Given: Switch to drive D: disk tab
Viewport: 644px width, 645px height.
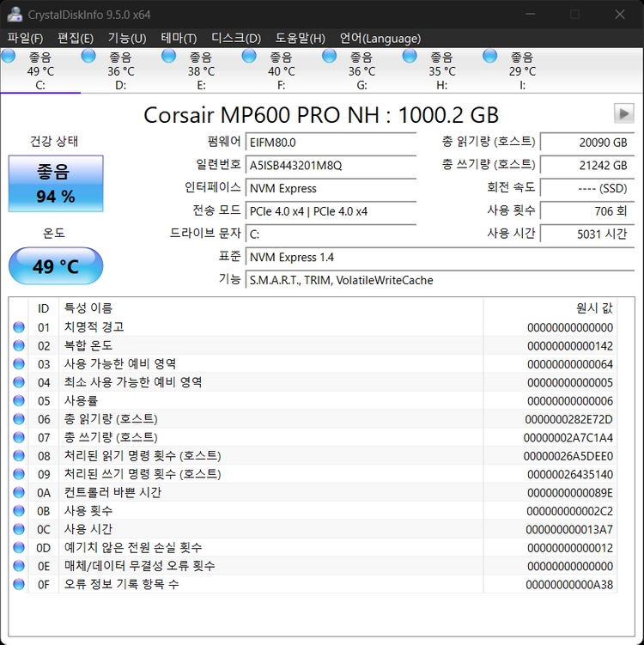Looking at the screenshot, I should (120, 70).
